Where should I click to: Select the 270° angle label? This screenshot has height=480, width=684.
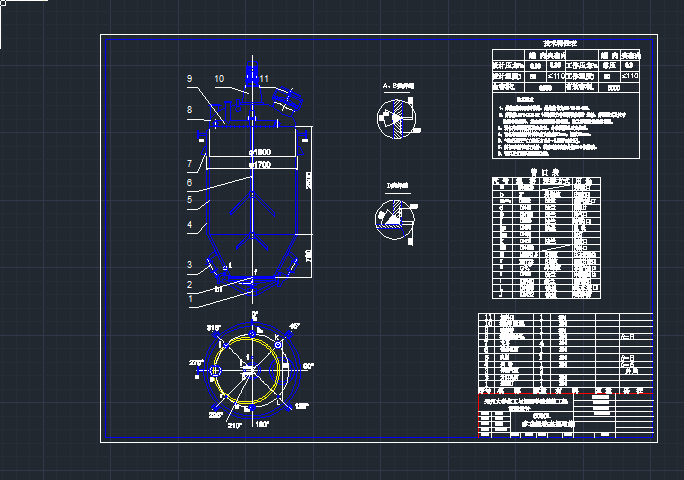[x=195, y=363]
